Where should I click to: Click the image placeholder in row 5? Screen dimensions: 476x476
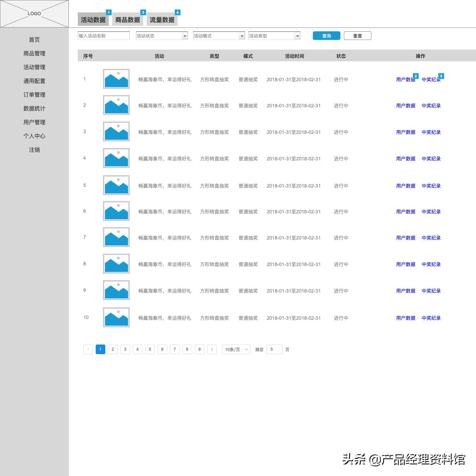[x=116, y=185]
